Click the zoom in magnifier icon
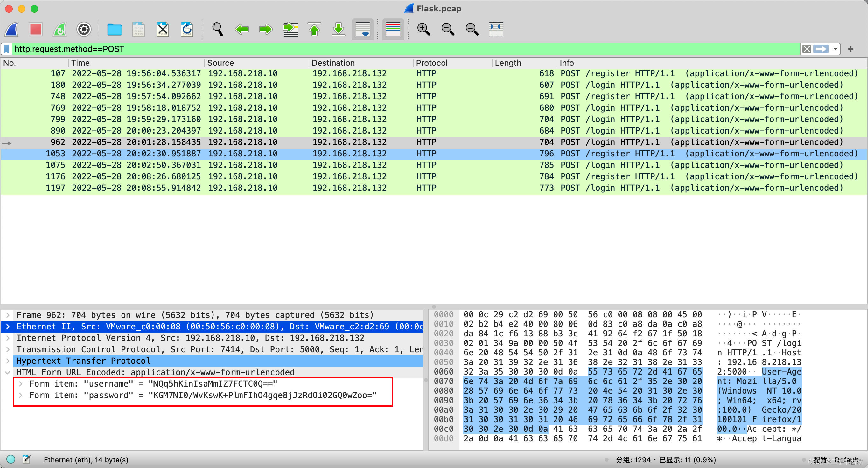The height and width of the screenshot is (468, 868). [423, 29]
